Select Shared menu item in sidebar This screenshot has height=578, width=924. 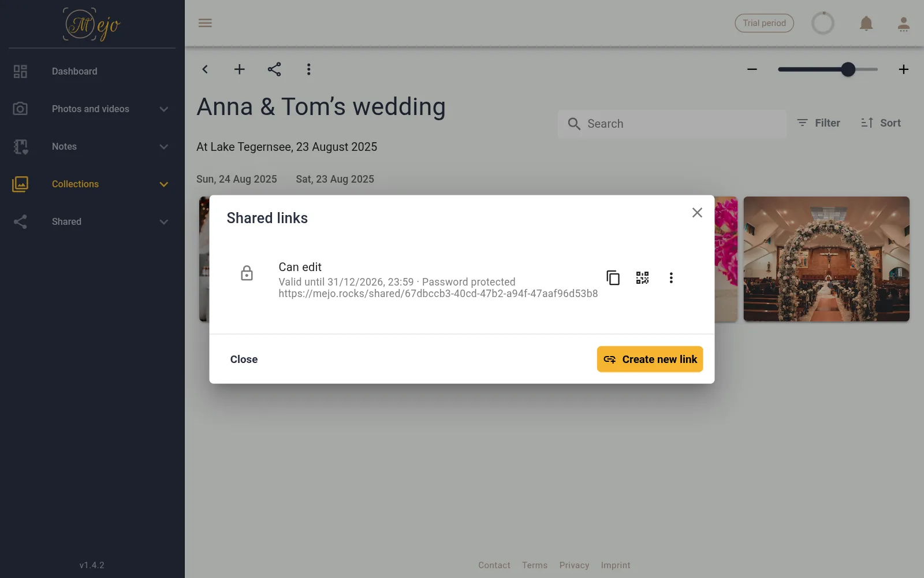coord(92,221)
